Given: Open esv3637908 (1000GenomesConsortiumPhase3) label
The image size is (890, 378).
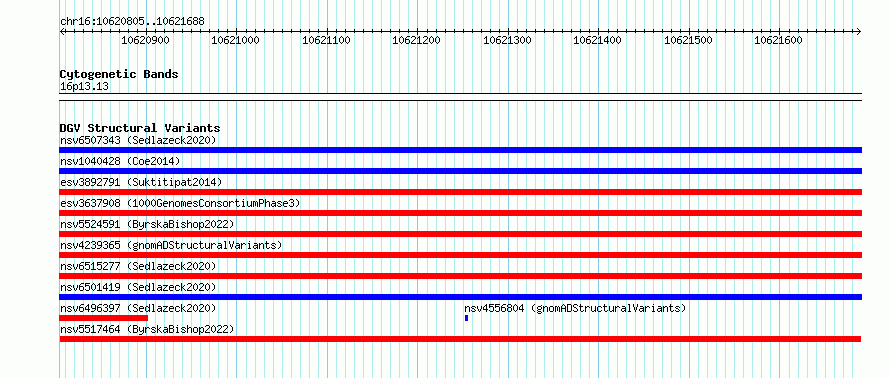Looking at the screenshot, I should pos(180,203).
